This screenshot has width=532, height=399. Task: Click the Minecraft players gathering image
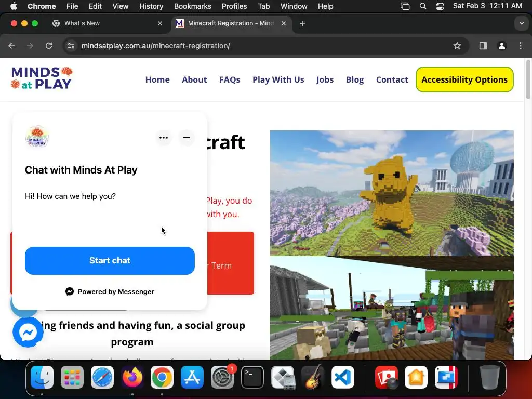click(392, 308)
